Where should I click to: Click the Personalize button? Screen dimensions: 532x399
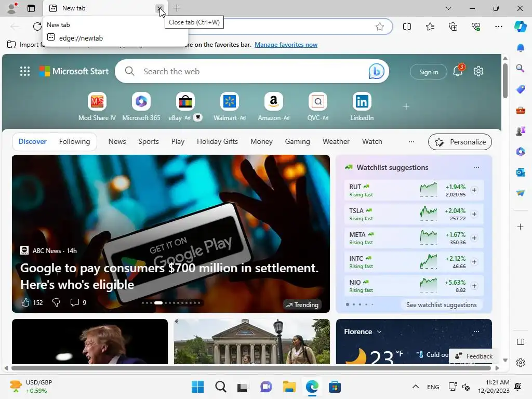pos(460,142)
